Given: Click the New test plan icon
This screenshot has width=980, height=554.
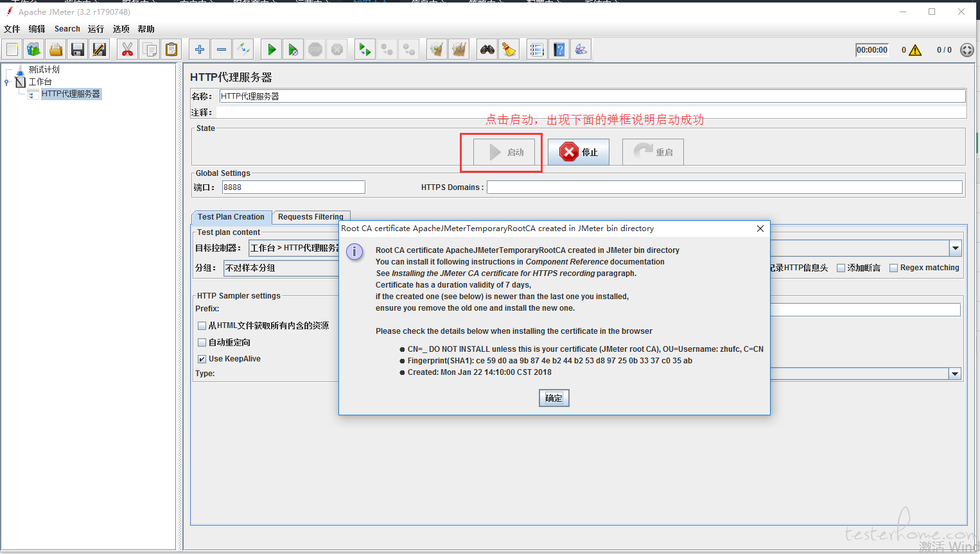Looking at the screenshot, I should [x=12, y=49].
